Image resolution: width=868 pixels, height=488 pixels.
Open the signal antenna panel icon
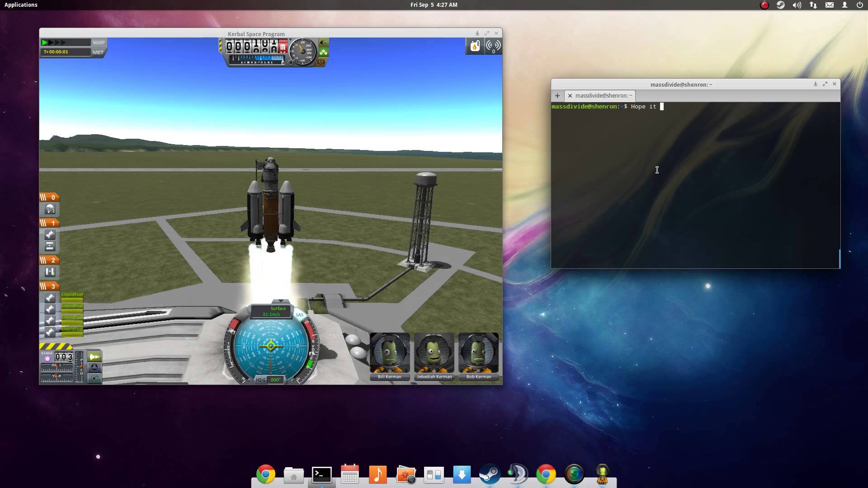493,46
